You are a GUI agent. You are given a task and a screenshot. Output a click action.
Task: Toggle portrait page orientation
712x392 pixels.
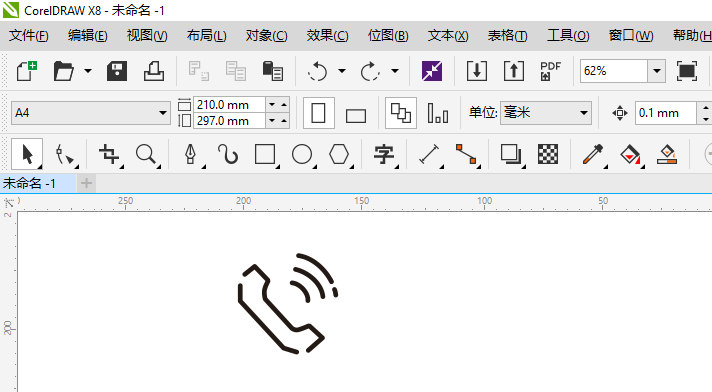[x=318, y=113]
